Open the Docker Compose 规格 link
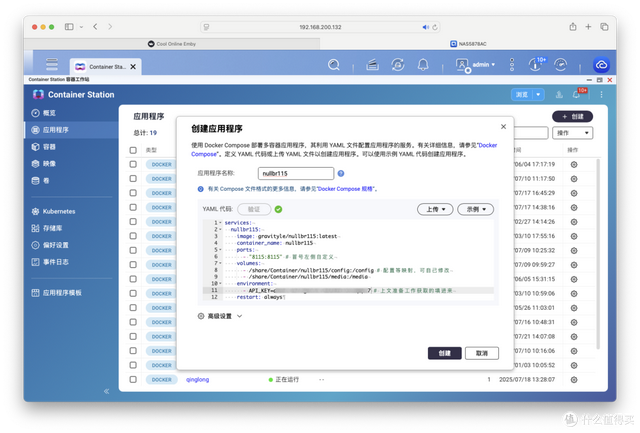 tap(345, 189)
